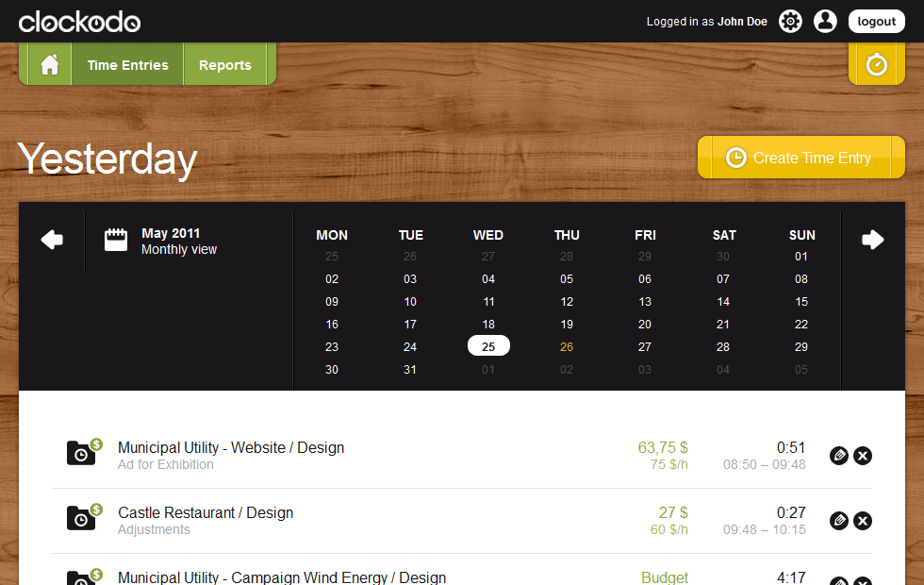
Task: Select May 24 in the calendar
Action: point(410,347)
